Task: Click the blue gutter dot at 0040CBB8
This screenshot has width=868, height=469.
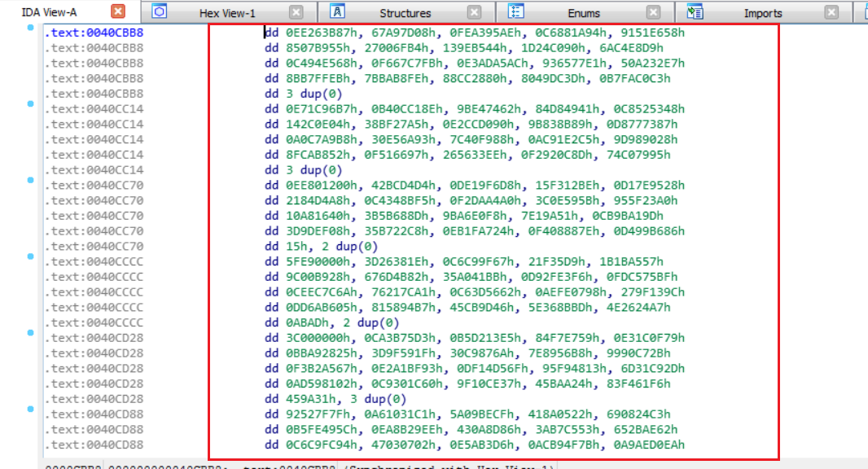Action: pos(30,28)
